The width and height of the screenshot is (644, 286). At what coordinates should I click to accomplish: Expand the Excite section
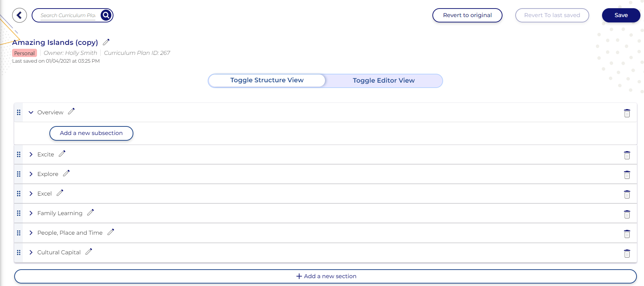pos(31,155)
